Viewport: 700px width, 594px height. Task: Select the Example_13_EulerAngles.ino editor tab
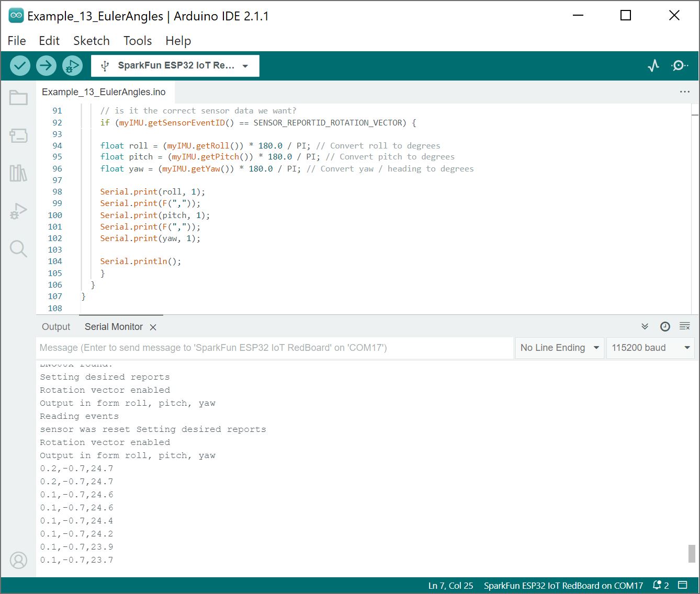coord(104,92)
